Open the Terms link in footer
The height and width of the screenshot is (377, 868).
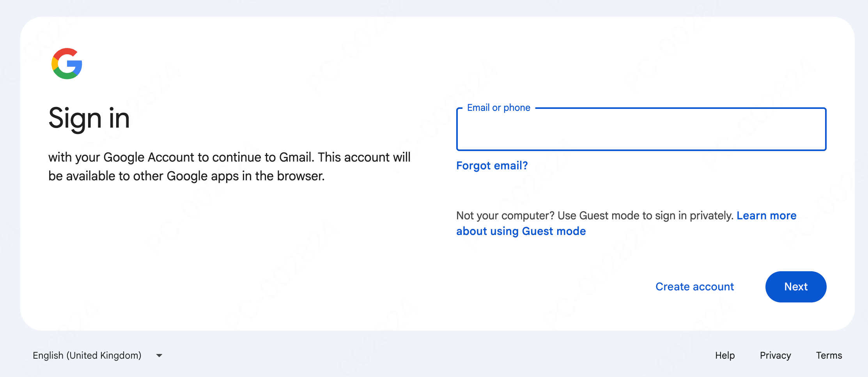point(829,356)
